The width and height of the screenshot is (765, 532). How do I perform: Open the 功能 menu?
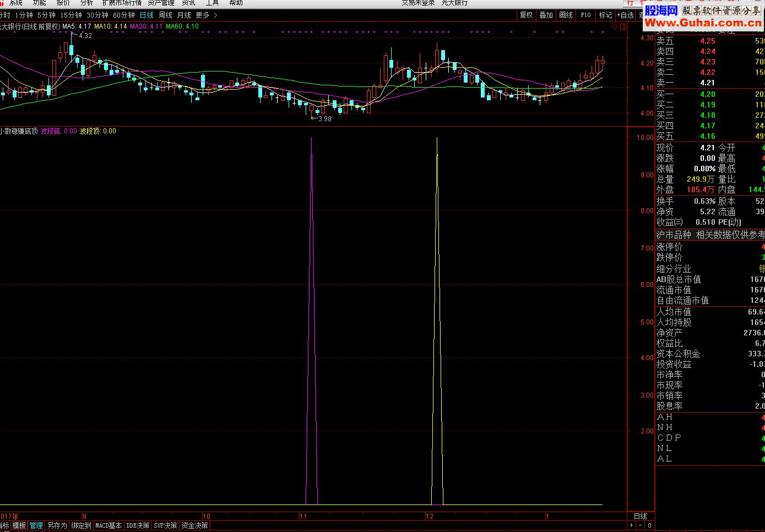(39, 3)
